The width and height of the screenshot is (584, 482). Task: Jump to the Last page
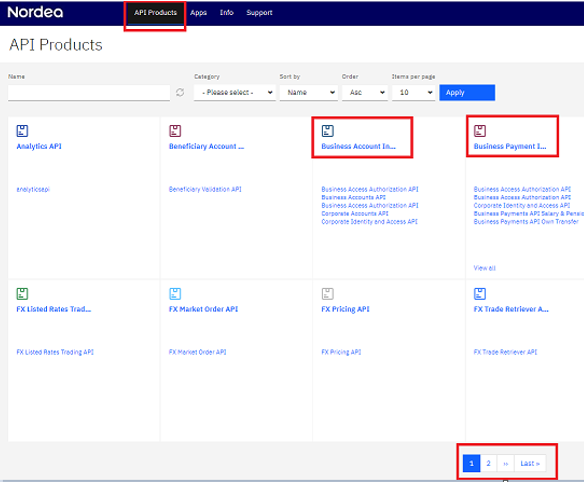coord(530,463)
